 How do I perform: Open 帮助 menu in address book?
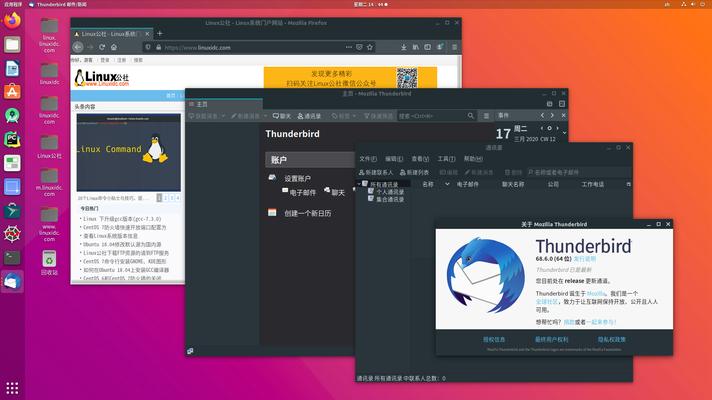[x=473, y=159]
